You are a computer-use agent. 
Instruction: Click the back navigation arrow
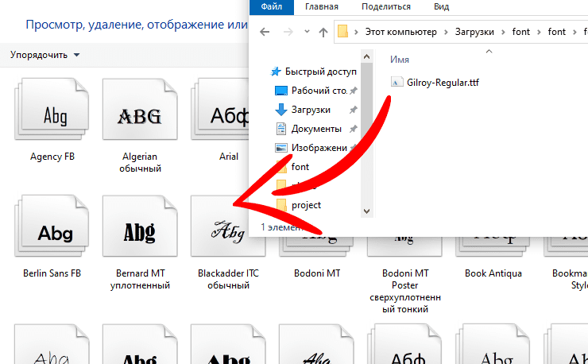265,33
